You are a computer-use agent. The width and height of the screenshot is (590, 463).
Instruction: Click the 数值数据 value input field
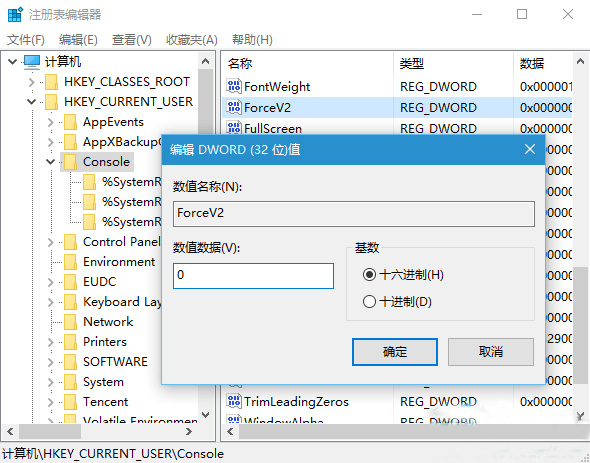point(253,276)
